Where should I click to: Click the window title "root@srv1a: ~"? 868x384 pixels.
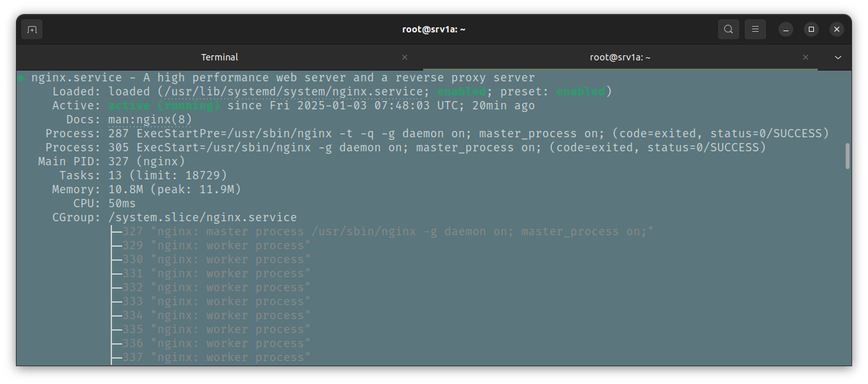click(x=434, y=29)
